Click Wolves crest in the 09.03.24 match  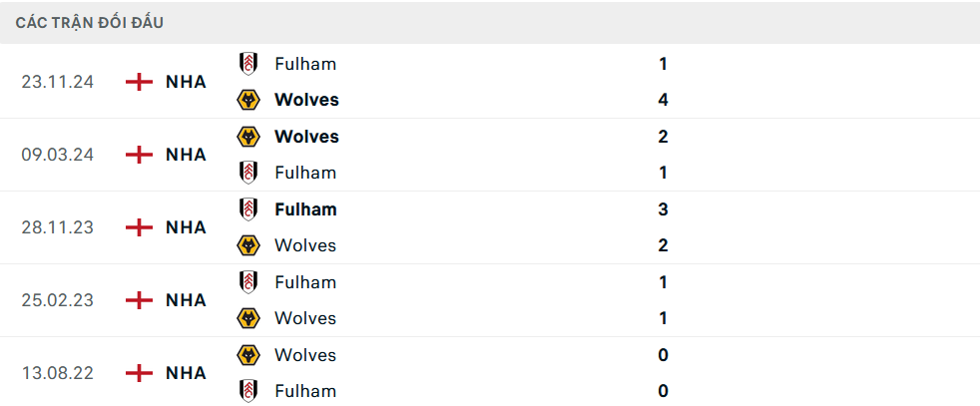(x=247, y=137)
